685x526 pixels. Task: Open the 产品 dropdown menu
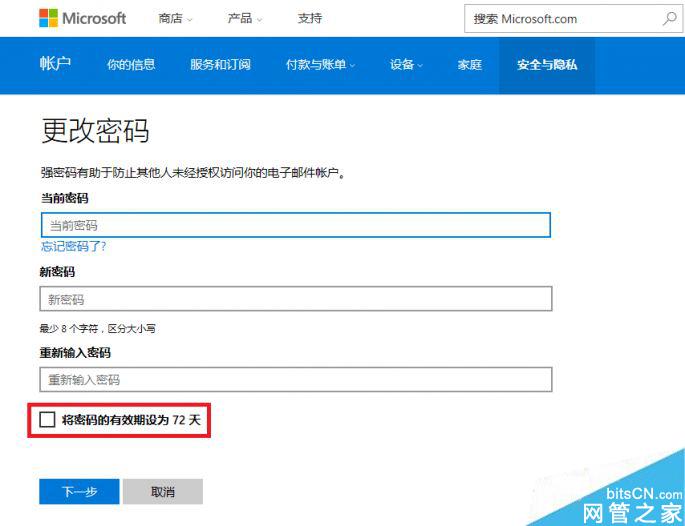tap(245, 18)
